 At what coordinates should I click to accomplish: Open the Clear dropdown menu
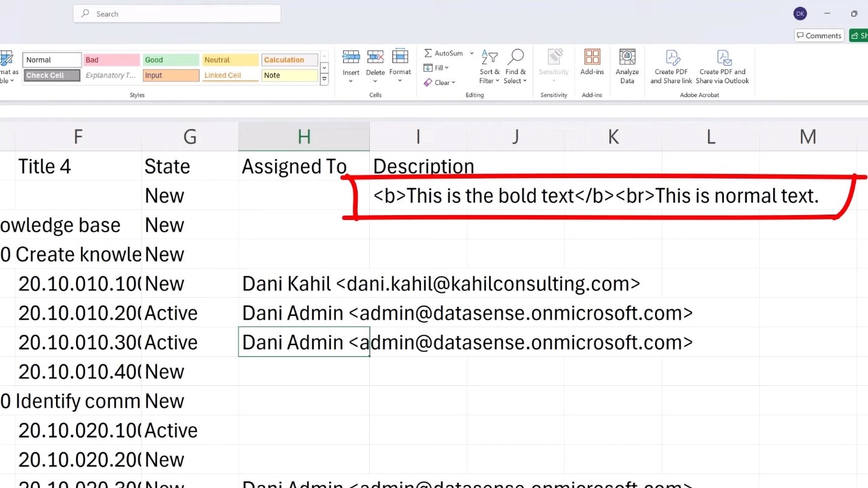pyautogui.click(x=453, y=82)
